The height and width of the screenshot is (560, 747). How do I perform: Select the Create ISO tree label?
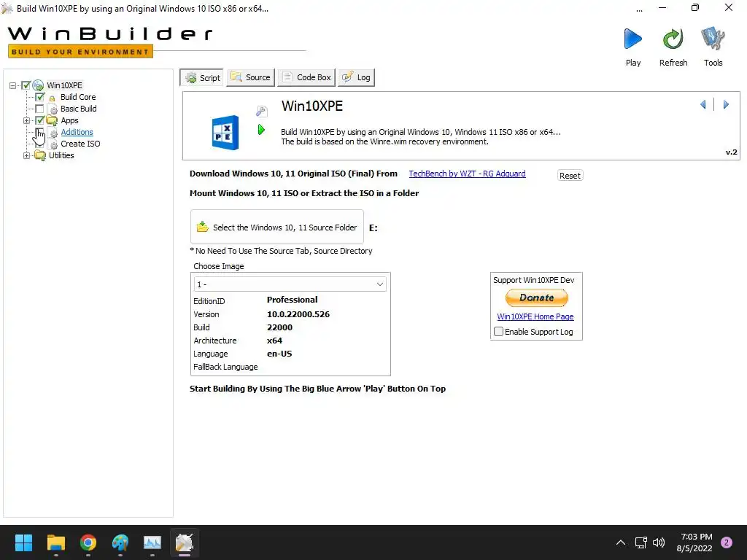pyautogui.click(x=80, y=144)
